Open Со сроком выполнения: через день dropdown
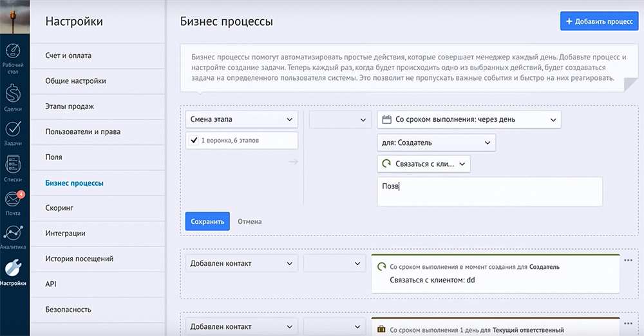This screenshot has width=644, height=336. click(x=469, y=120)
